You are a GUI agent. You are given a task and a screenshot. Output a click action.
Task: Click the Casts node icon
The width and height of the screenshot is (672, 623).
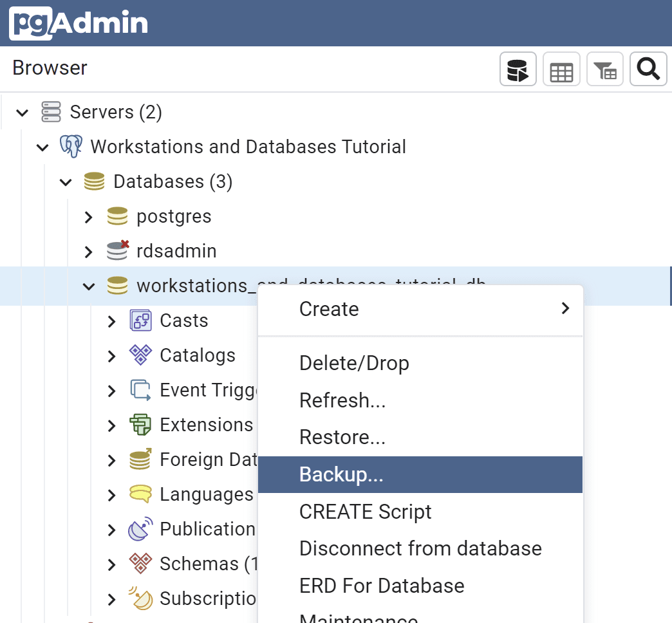point(140,321)
